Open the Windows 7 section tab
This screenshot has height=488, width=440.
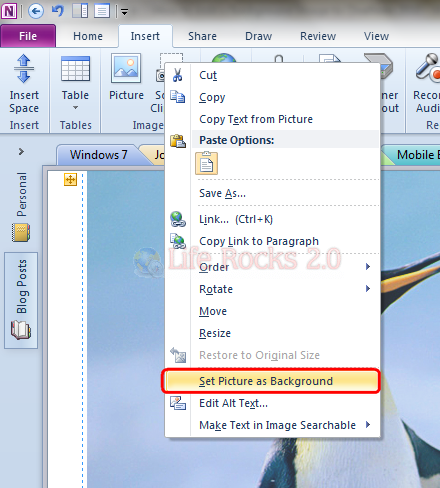[98, 155]
